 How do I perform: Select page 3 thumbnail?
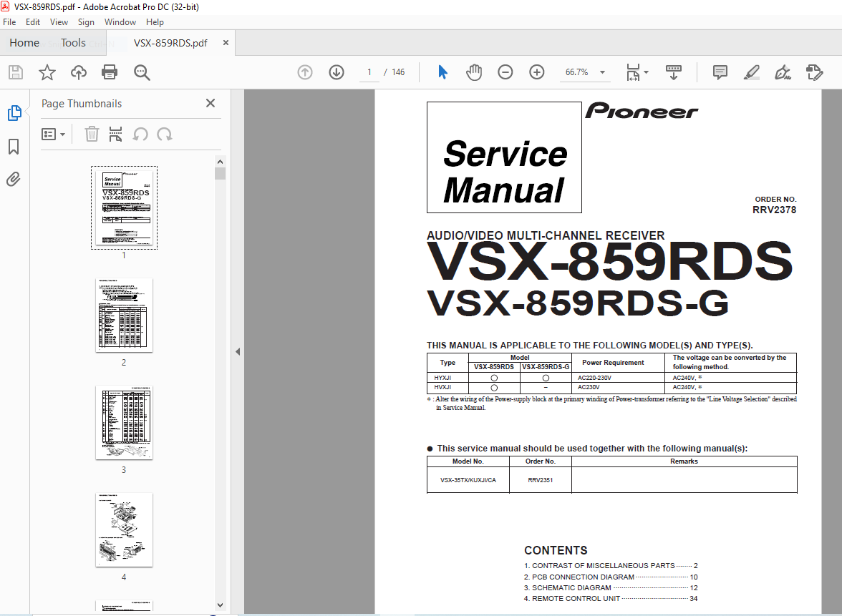(124, 422)
